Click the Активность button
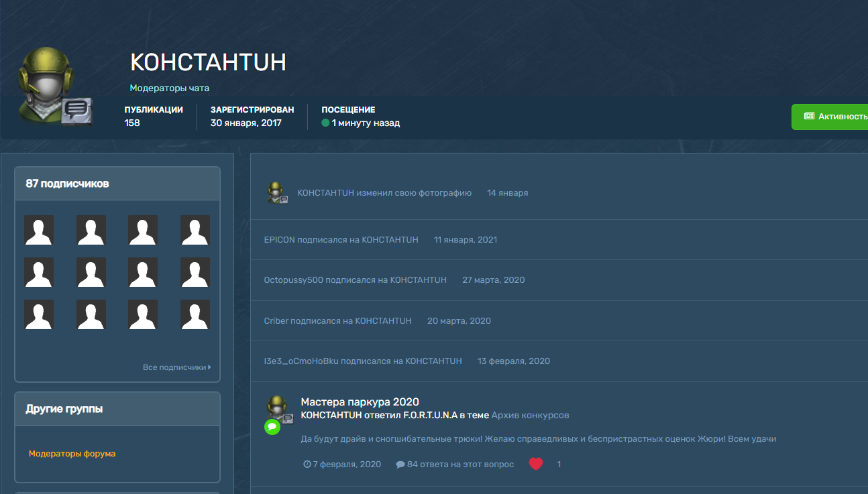 (x=832, y=117)
